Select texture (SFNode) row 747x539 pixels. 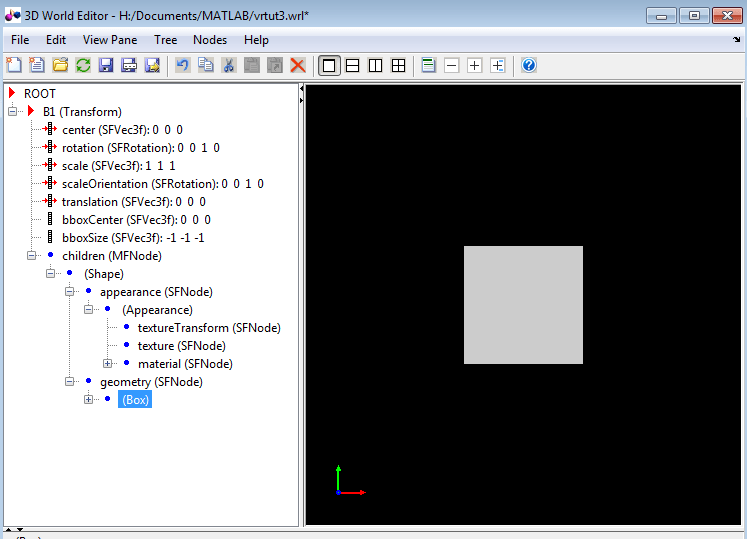point(182,346)
